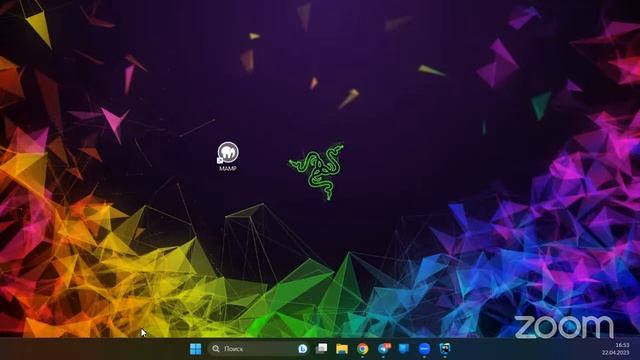
Task: Open the blue book app on taskbar
Action: click(x=404, y=349)
